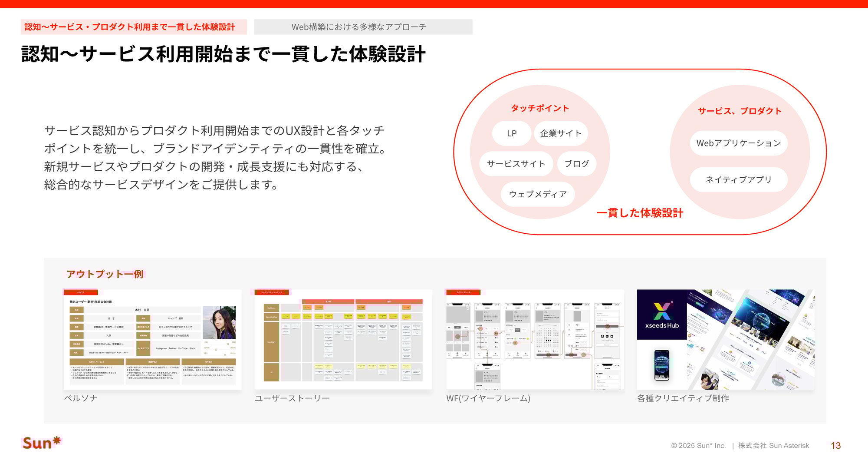The height and width of the screenshot is (467, 868).
Task: Click the ウェブメディア pill
Action: coord(538,194)
